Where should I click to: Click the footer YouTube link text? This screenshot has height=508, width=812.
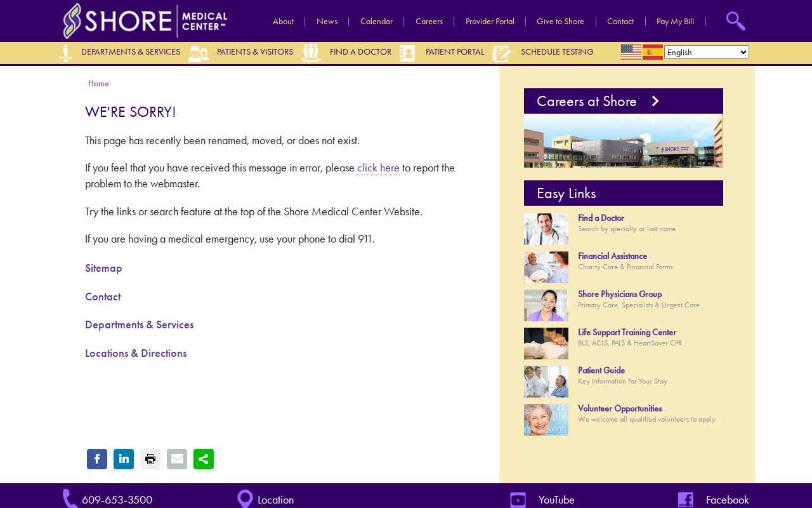556,500
